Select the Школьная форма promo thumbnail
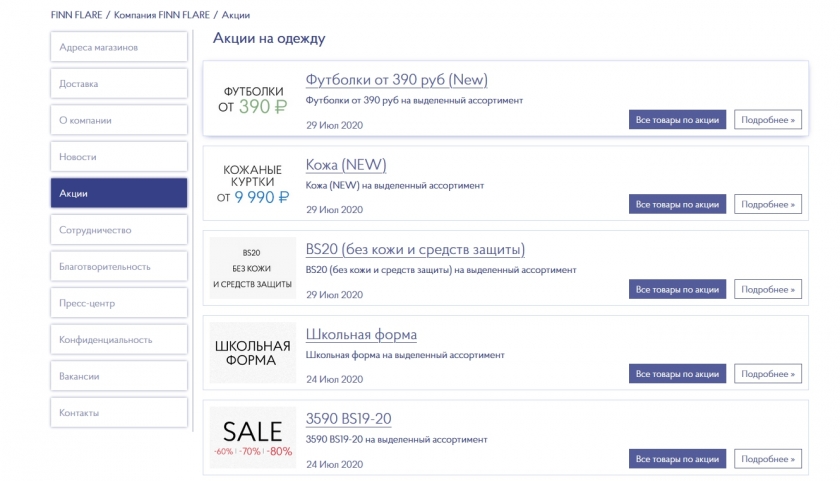This screenshot has height=481, width=840. (x=252, y=353)
